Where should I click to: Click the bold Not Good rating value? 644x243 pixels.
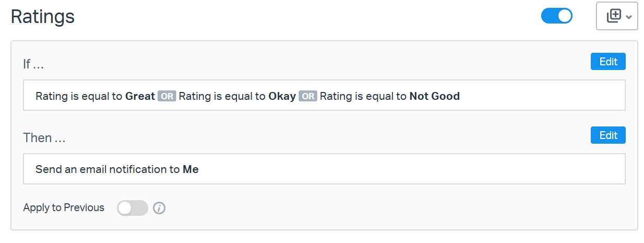434,96
